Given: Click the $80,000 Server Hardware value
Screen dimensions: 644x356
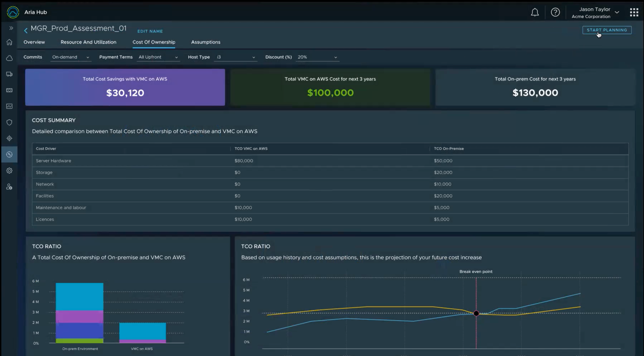Looking at the screenshot, I should coord(244,161).
